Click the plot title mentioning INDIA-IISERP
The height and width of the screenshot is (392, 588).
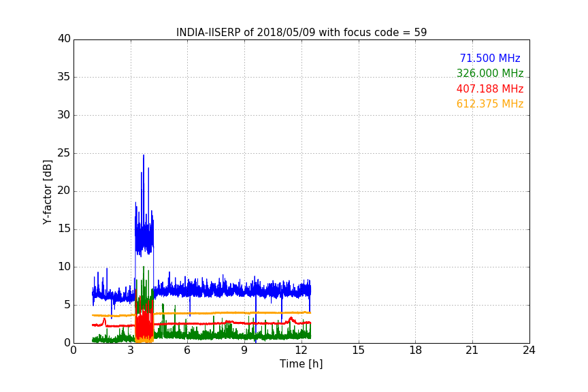(301, 33)
